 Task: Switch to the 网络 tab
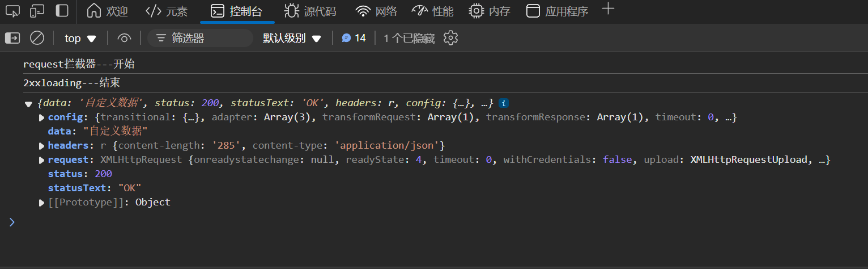coord(376,11)
